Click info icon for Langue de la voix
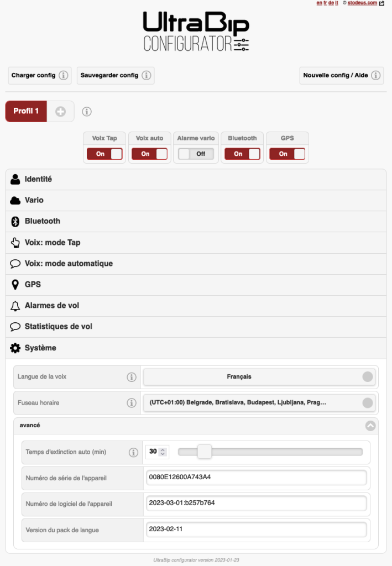The height and width of the screenshot is (566, 392). click(x=132, y=377)
